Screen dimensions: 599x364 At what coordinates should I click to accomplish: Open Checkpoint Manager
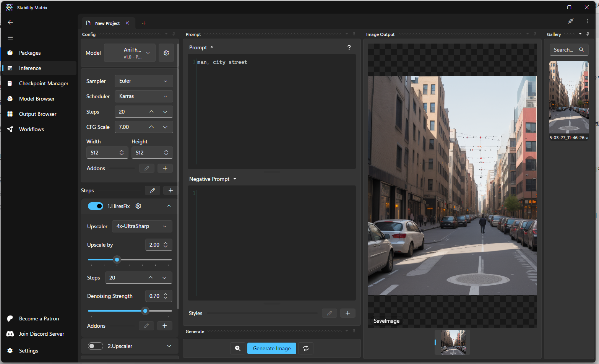(39, 83)
